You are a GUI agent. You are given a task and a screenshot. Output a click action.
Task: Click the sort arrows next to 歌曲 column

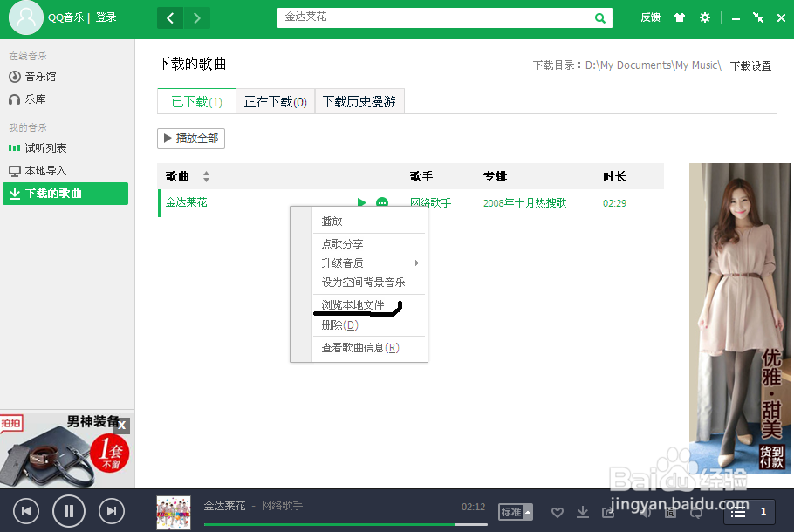(x=206, y=176)
